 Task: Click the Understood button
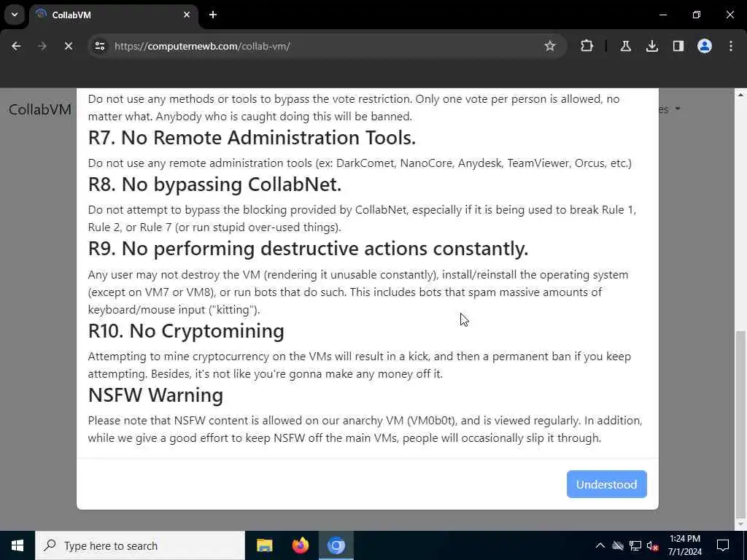click(x=606, y=484)
